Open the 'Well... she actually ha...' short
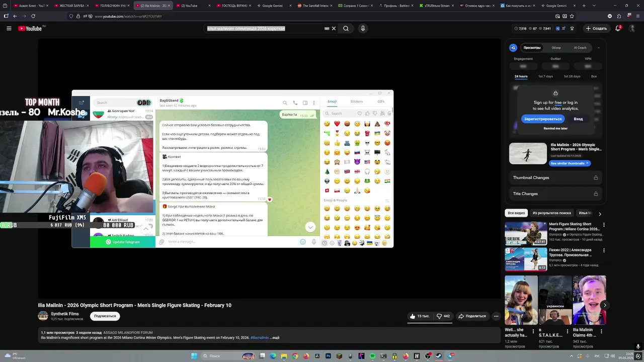 521,300
